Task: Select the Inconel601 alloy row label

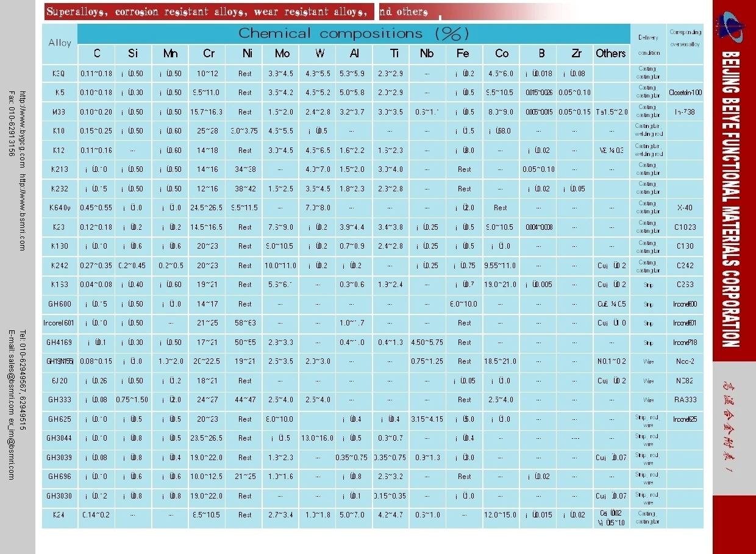Action: click(59, 323)
